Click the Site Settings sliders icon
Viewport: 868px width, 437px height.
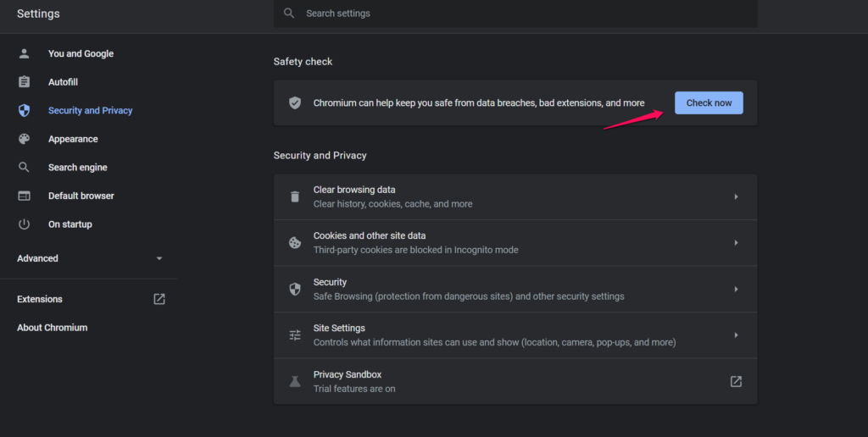click(295, 335)
